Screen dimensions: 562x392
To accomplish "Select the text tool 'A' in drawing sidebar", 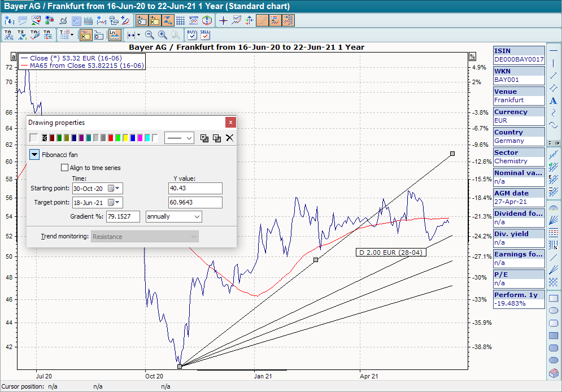I will click(x=554, y=101).
